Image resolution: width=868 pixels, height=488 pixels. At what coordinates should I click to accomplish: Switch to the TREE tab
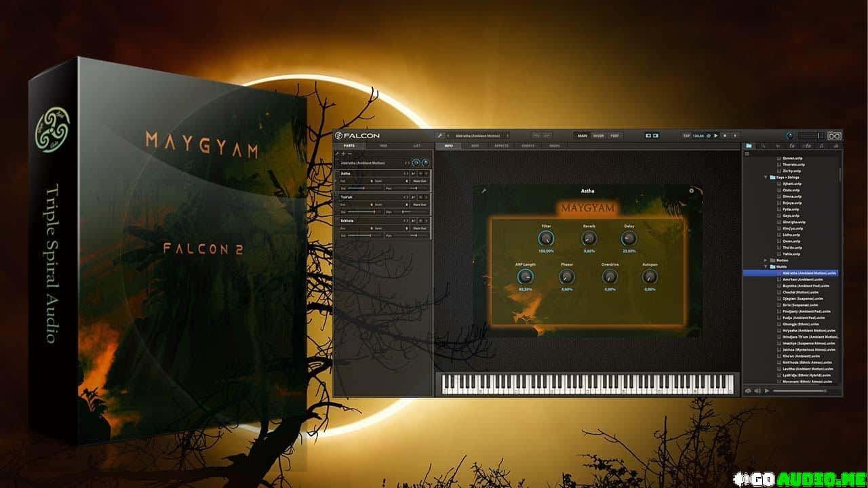383,146
